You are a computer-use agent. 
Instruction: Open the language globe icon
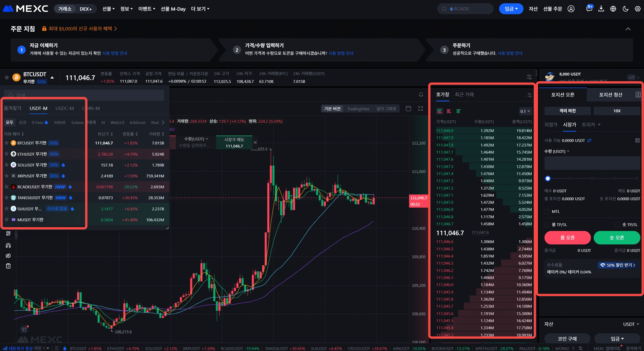tap(613, 9)
